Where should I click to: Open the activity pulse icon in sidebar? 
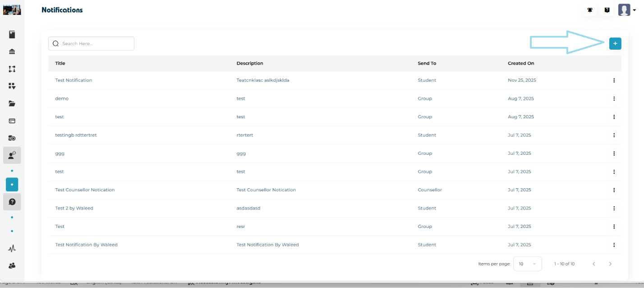(x=12, y=248)
